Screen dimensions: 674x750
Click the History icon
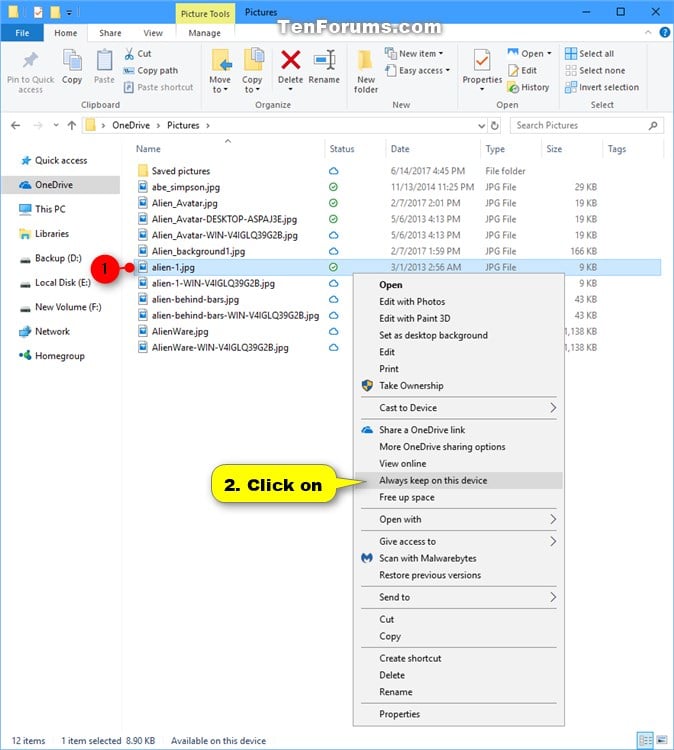click(x=513, y=88)
